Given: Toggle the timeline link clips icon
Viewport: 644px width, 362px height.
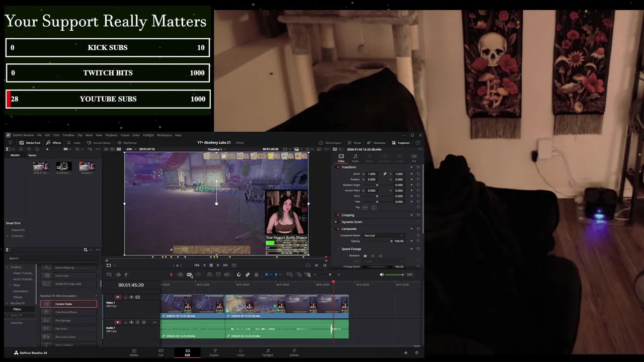Looking at the screenshot, I should pos(248,275).
